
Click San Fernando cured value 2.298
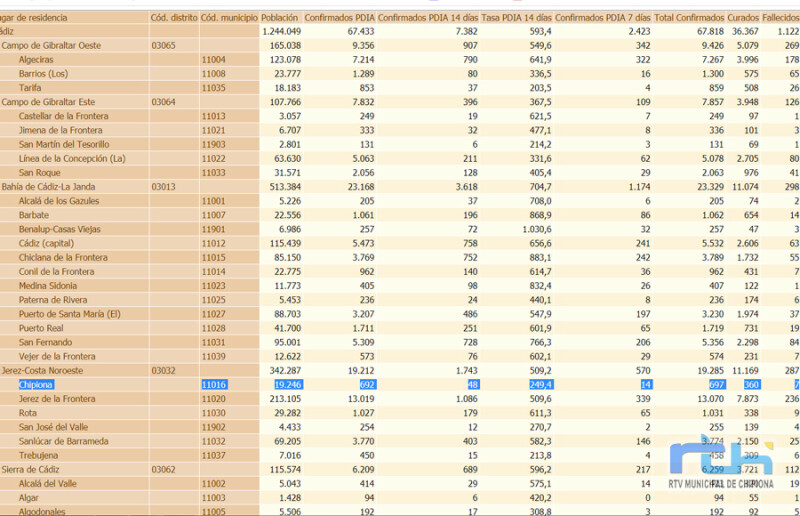(x=747, y=342)
